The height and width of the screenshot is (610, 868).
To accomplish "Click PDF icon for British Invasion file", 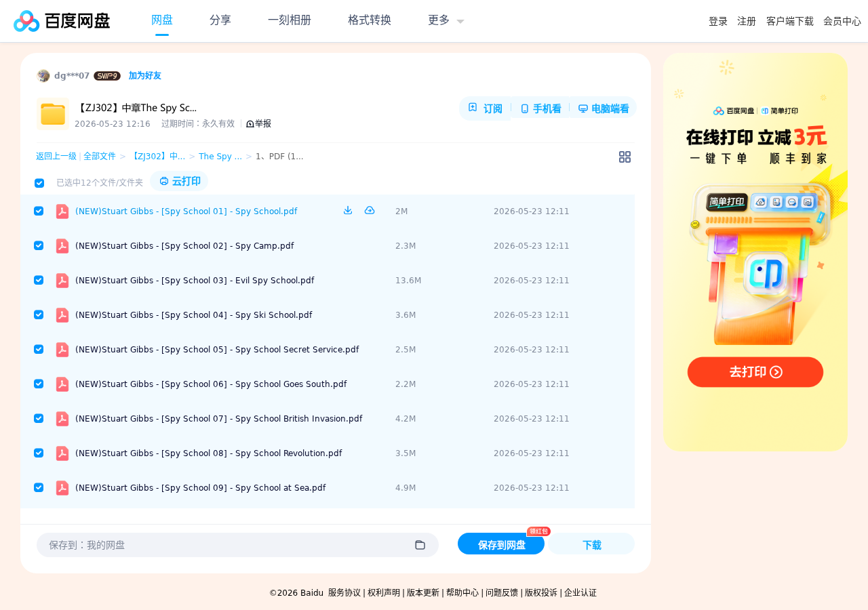I will click(62, 419).
